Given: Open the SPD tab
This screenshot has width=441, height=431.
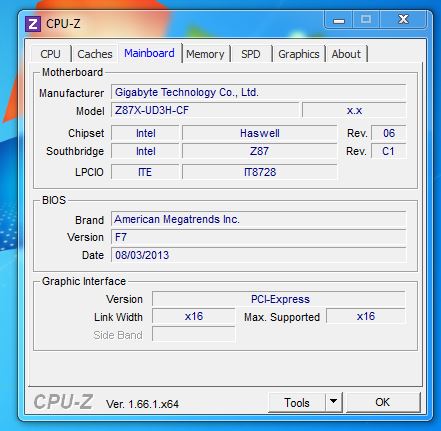Looking at the screenshot, I should click(x=251, y=54).
